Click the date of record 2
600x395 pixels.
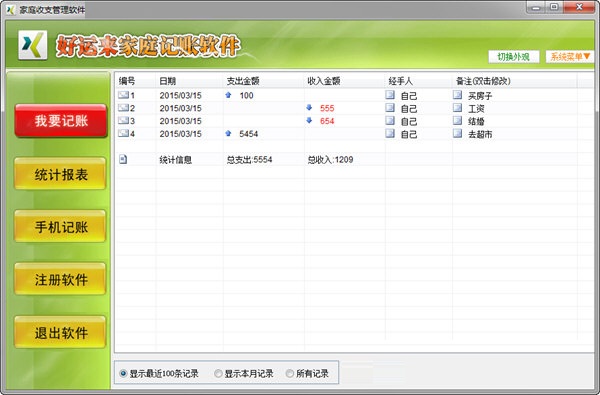[x=181, y=108]
